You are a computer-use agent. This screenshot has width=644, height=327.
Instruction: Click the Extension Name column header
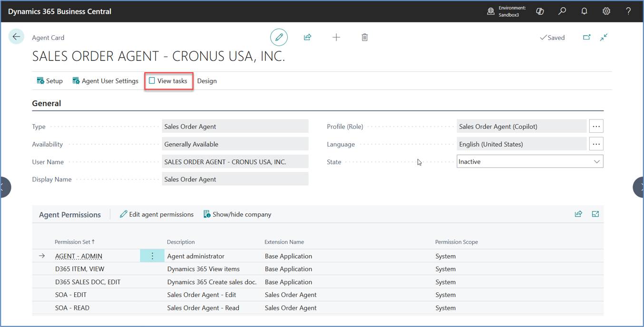[x=284, y=242]
